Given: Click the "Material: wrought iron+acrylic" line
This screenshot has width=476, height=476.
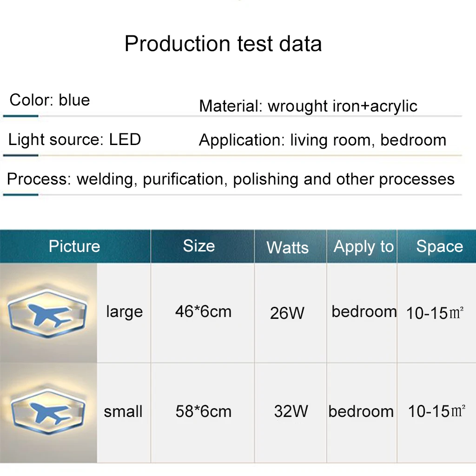Looking at the screenshot, I should point(308,106).
